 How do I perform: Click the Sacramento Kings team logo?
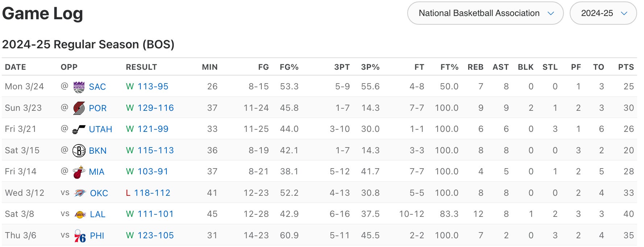(79, 87)
